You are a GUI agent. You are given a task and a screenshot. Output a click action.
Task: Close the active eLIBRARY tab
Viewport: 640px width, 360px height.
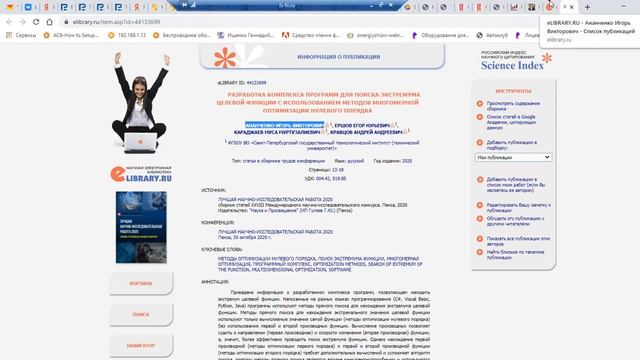click(x=571, y=7)
